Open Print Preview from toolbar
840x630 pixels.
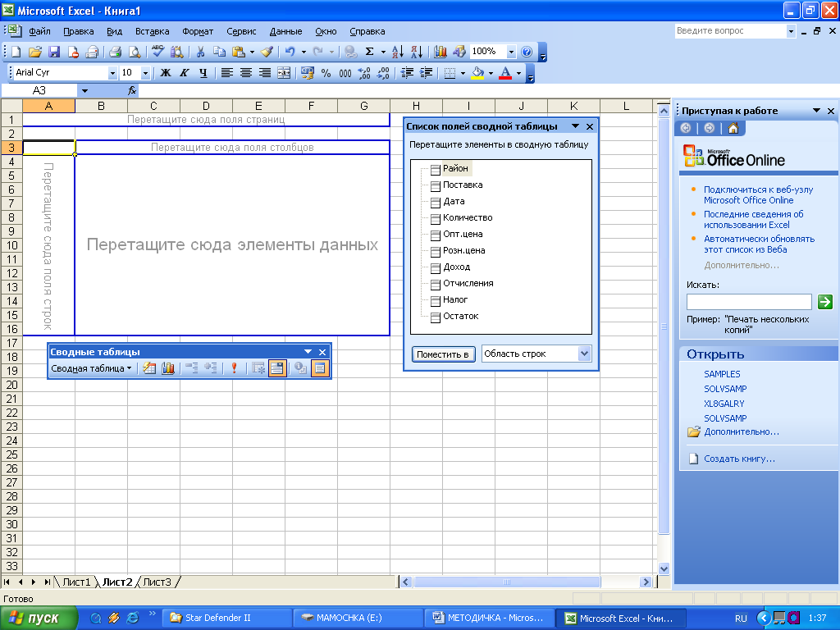(x=135, y=52)
